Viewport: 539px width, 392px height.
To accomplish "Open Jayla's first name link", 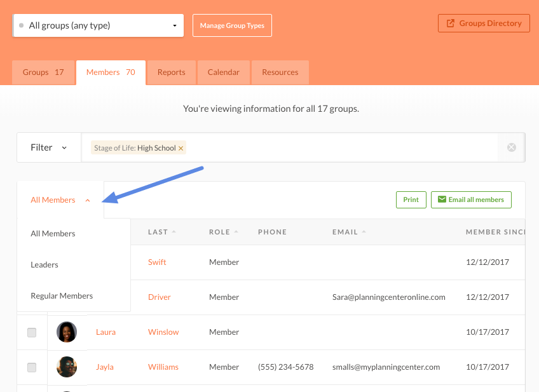I will [105, 367].
